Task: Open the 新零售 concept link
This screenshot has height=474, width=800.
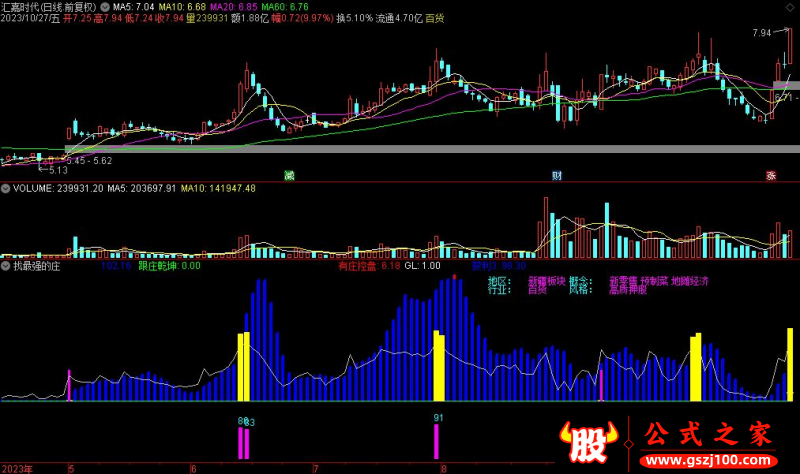Action: [623, 281]
